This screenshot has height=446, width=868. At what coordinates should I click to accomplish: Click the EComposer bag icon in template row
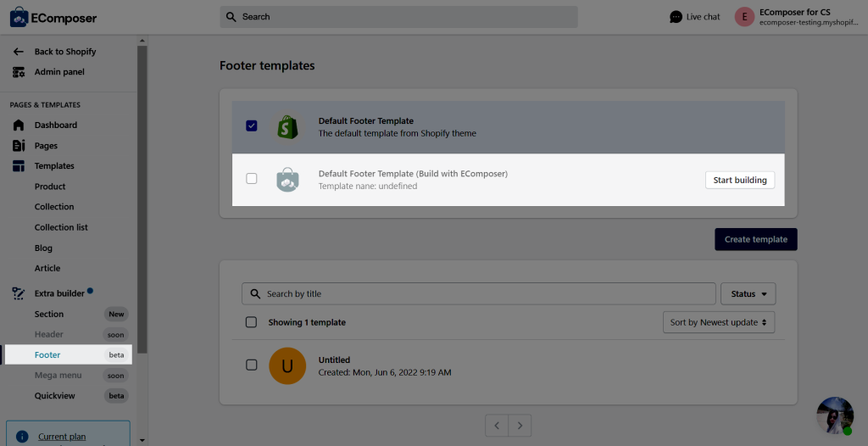[x=287, y=180]
